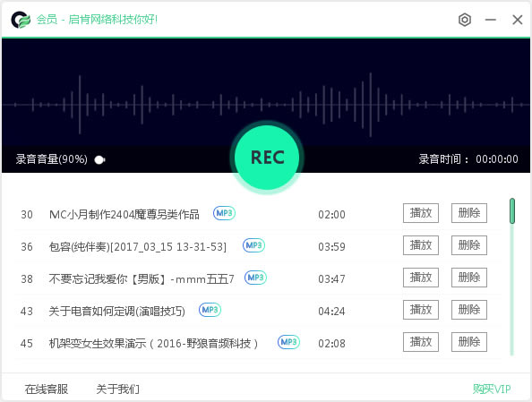This screenshot has width=532, height=402.
Task: Play recording 45 机架变女生效果演示
Action: (421, 342)
